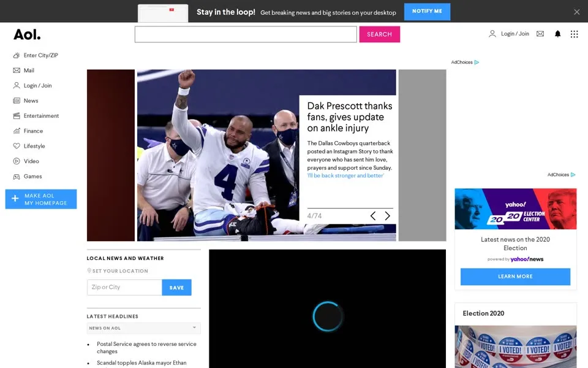Click the loading video player area

click(327, 309)
